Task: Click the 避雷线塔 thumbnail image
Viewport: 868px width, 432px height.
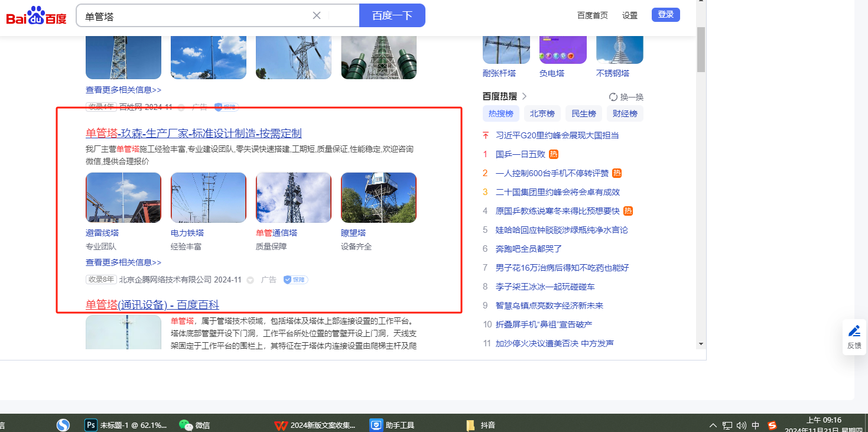Action: [123, 197]
